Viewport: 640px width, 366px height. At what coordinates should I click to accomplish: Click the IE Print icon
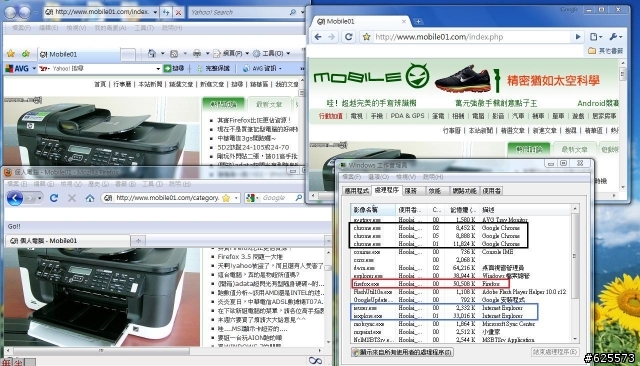coord(197,53)
